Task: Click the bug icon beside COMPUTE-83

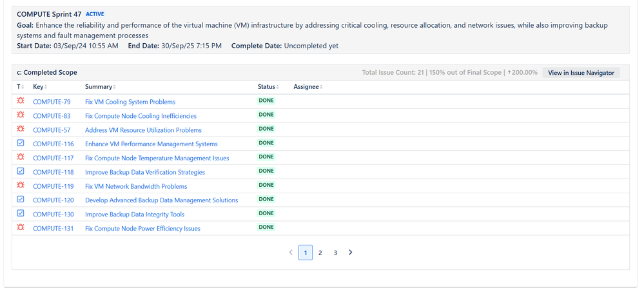Action: (21, 115)
